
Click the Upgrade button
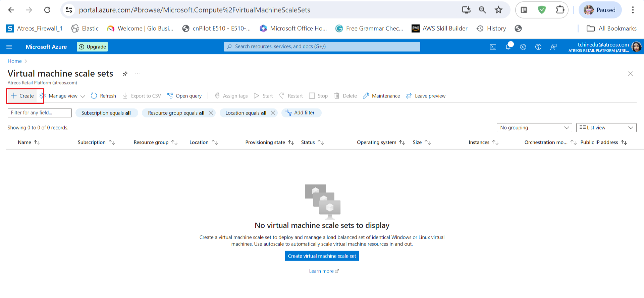pyautogui.click(x=92, y=47)
